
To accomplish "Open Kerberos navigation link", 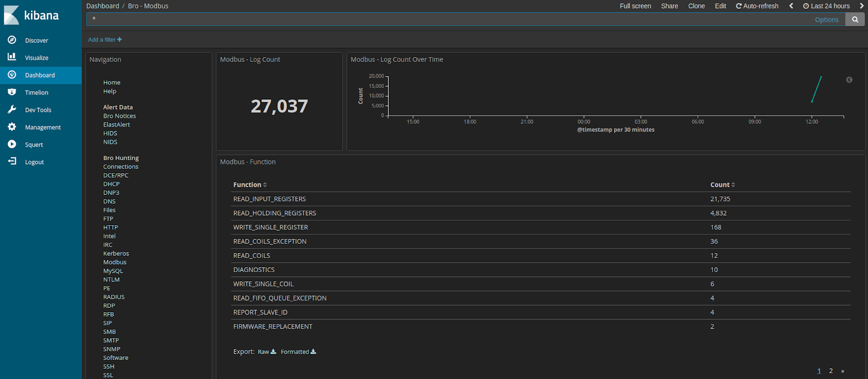I will 116,254.
